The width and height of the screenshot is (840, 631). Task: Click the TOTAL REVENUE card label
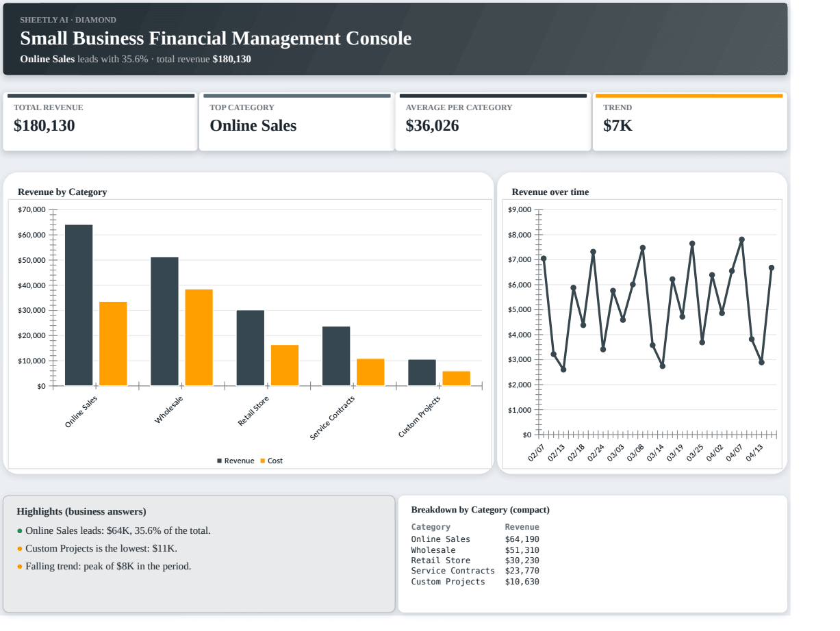point(49,107)
